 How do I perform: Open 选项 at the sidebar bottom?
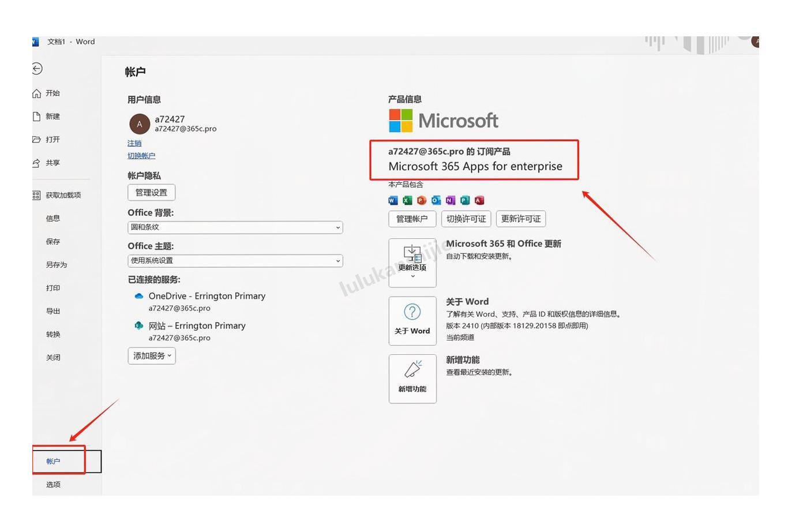(53, 485)
